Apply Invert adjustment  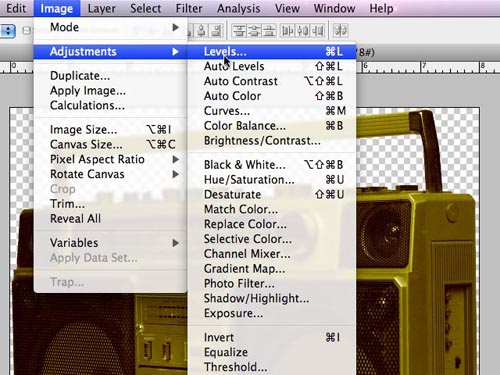coord(272,338)
